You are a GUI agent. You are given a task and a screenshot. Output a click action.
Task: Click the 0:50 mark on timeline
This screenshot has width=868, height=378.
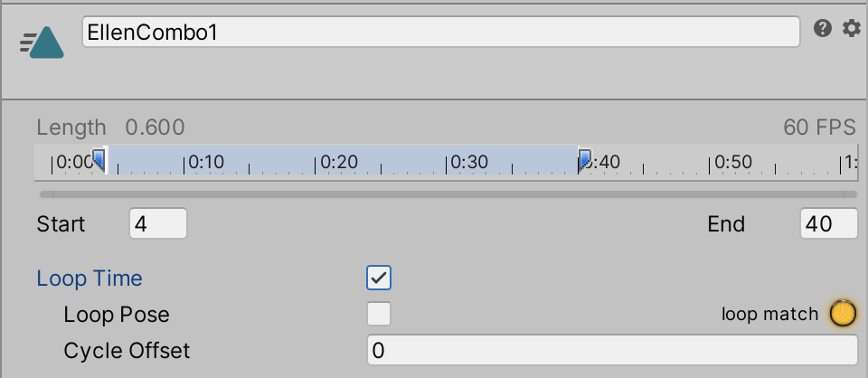731,163
